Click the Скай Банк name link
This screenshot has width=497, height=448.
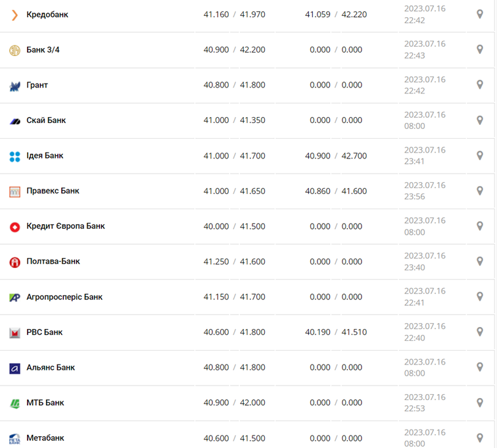pyautogui.click(x=46, y=120)
